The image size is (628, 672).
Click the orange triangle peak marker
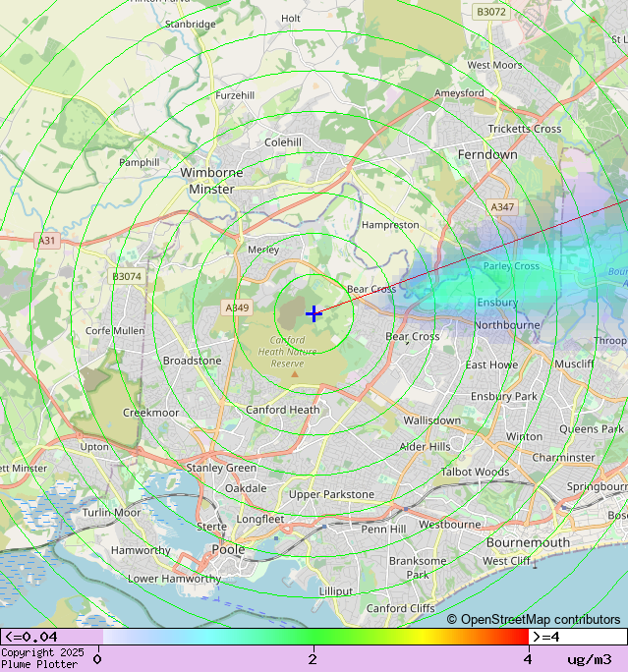pyautogui.click(x=295, y=374)
